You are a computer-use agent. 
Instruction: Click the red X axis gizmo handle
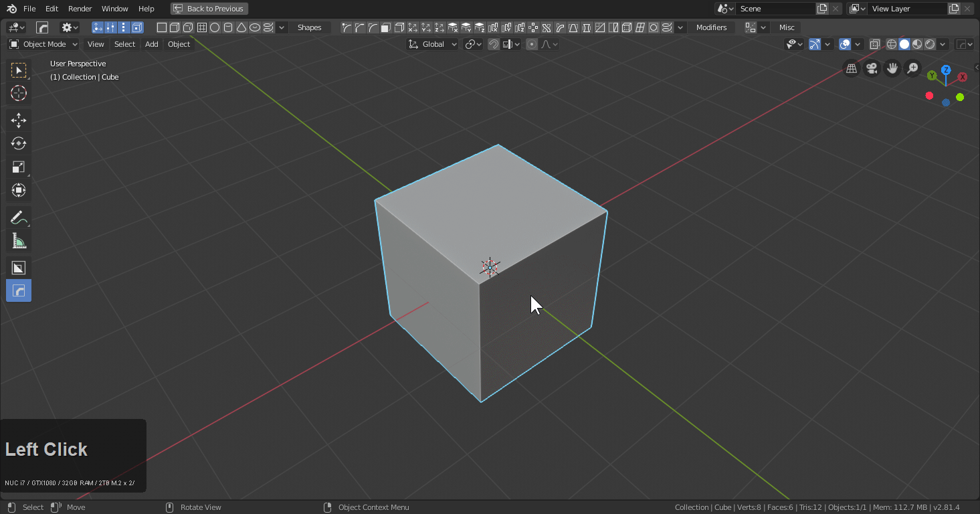963,77
